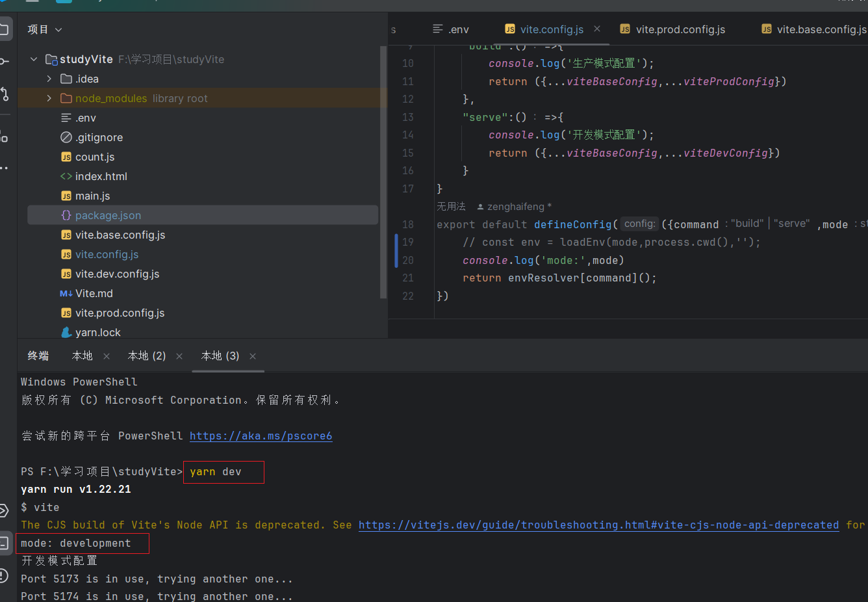The image size is (868, 602).
Task: Click the 终端 panel title
Action: [38, 356]
